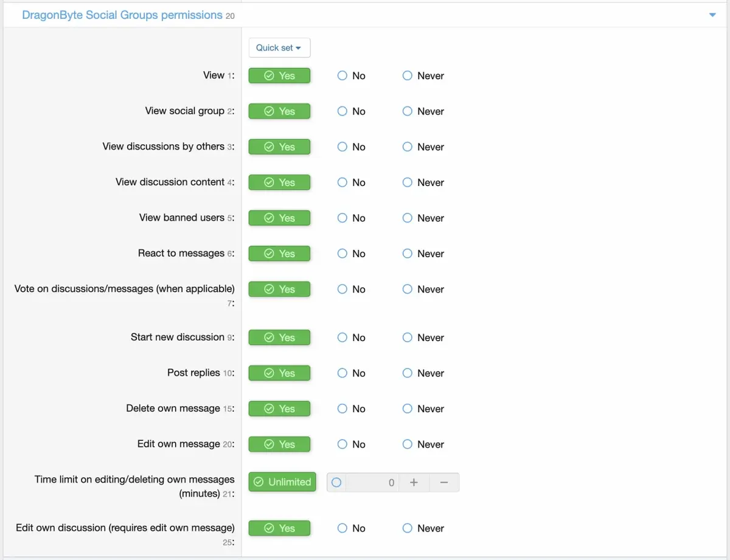Select Yes for React to messages
The height and width of the screenshot is (560, 730).
(x=280, y=254)
